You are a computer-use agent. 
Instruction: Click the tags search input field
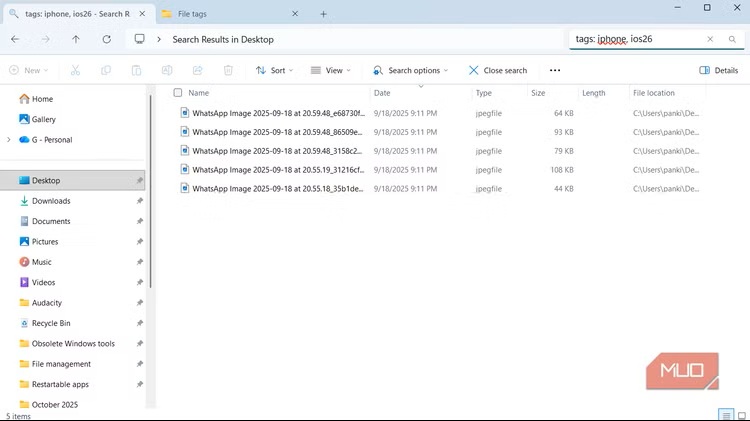tap(635, 39)
